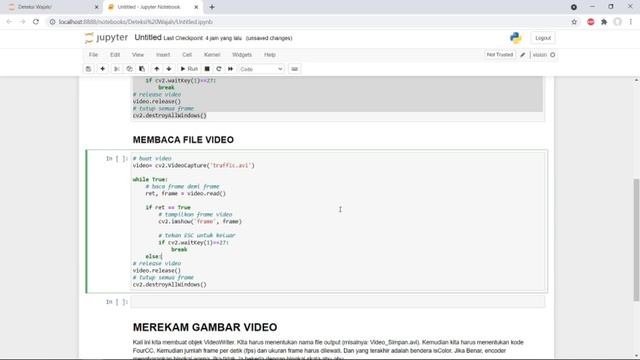The height and width of the screenshot is (360, 640).
Task: Open the View menu
Action: click(138, 55)
